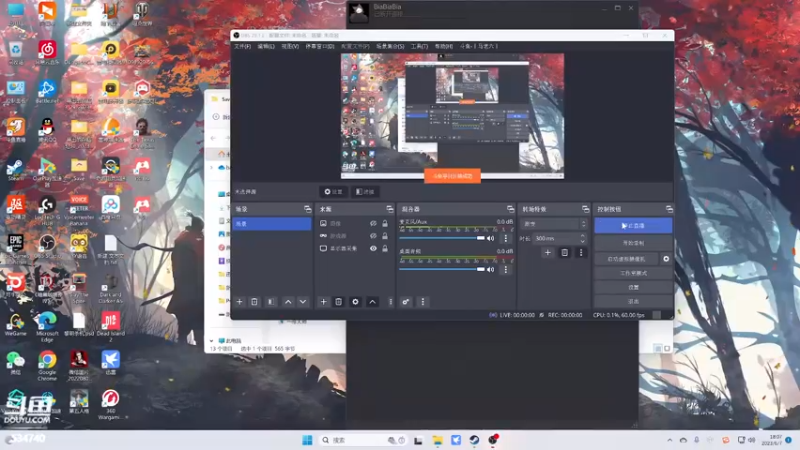Pop out the audio mixer dock panel
The height and width of the screenshot is (450, 800).
(x=510, y=209)
